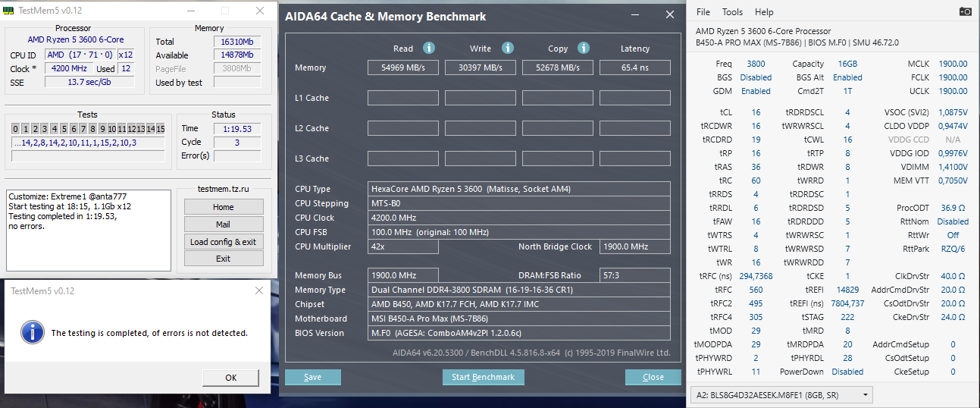Click the tREFI 14829 value

point(847,290)
